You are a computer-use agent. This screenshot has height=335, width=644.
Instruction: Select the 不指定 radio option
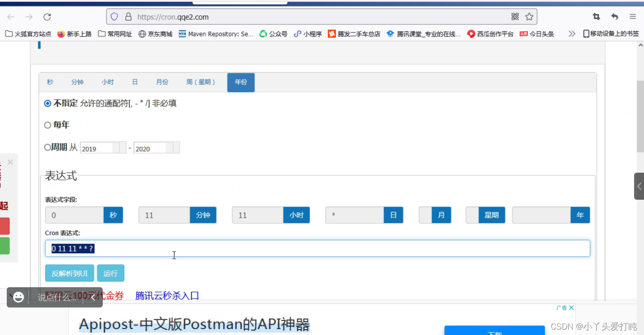coord(48,103)
